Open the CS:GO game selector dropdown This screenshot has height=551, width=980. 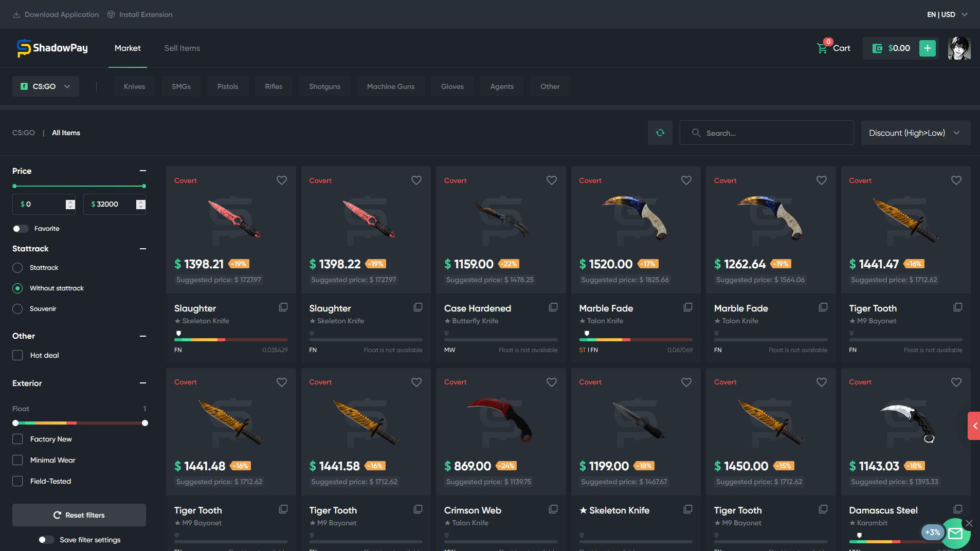pos(45,86)
